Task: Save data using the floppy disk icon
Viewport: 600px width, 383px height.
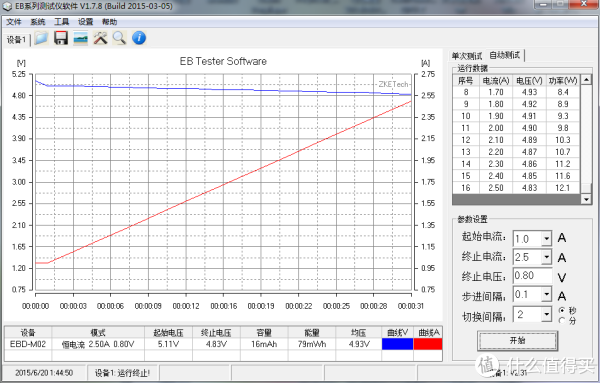Action: coord(61,38)
